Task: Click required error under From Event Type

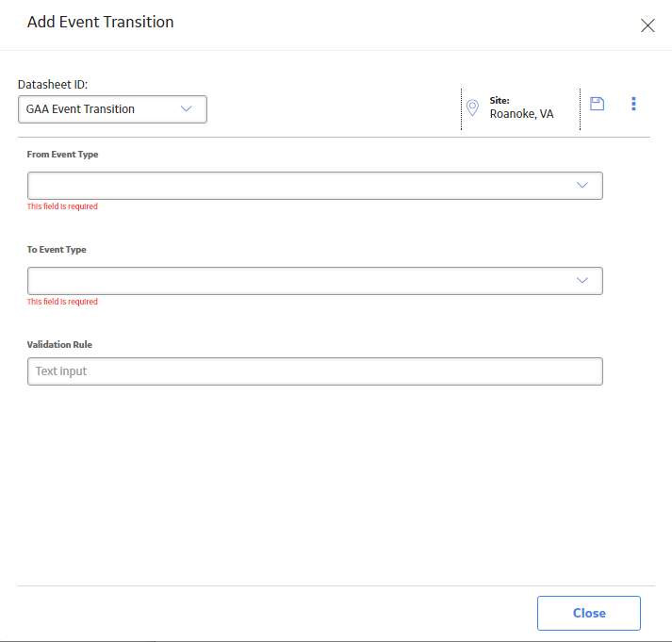Action: coord(62,206)
